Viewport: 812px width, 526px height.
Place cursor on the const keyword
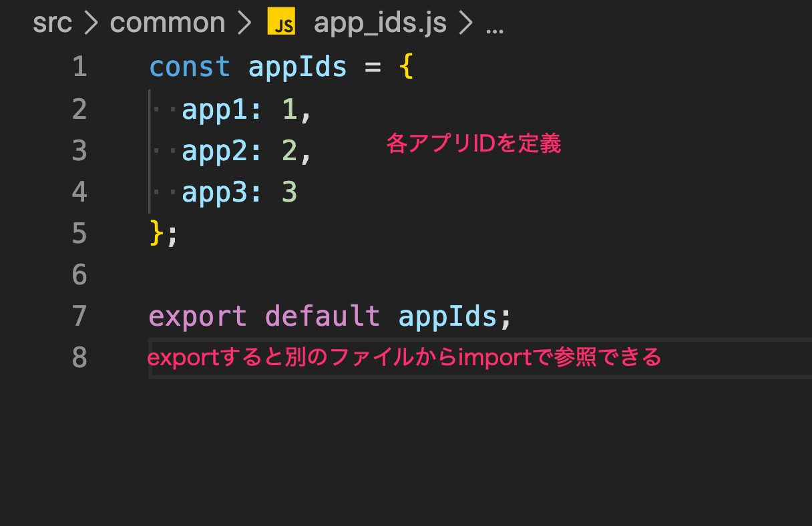190,67
